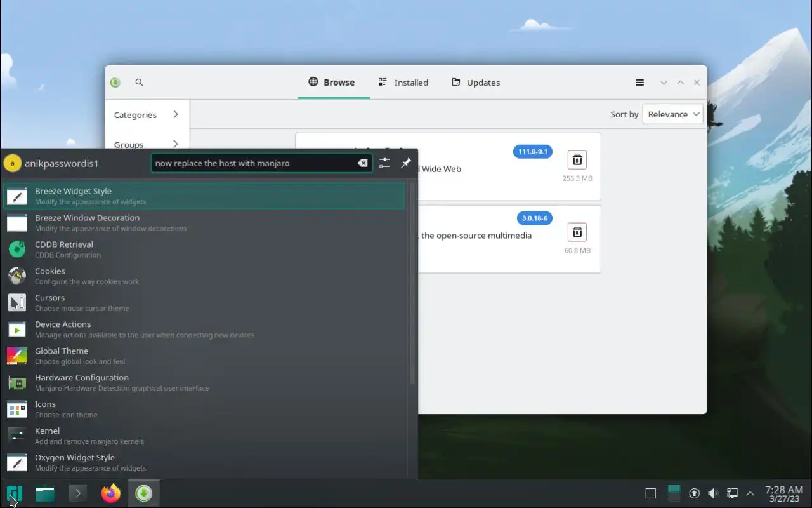The height and width of the screenshot is (508, 812).
Task: Minimize the Pamac window
Action: pos(664,83)
